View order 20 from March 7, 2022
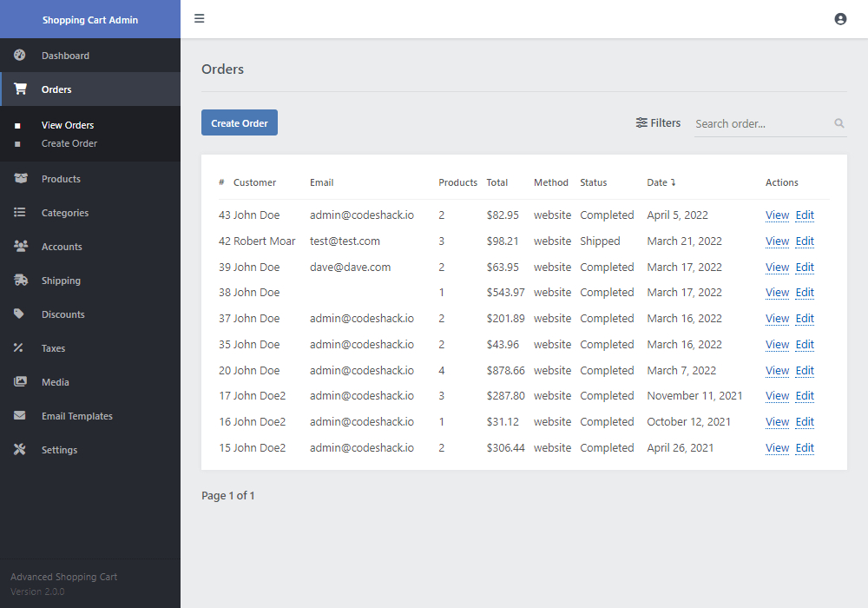Viewport: 868px width, 608px height. pyautogui.click(x=777, y=371)
